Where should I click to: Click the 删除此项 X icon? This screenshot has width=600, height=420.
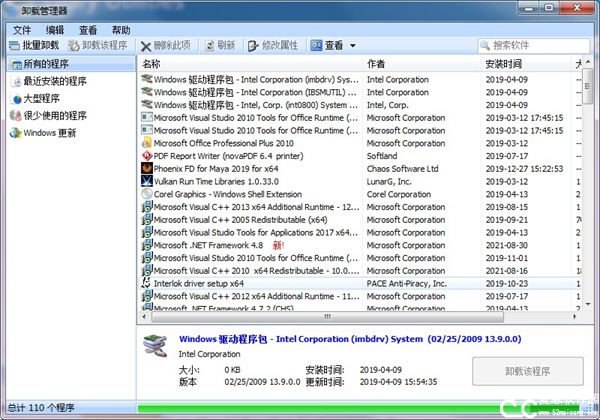tap(145, 46)
